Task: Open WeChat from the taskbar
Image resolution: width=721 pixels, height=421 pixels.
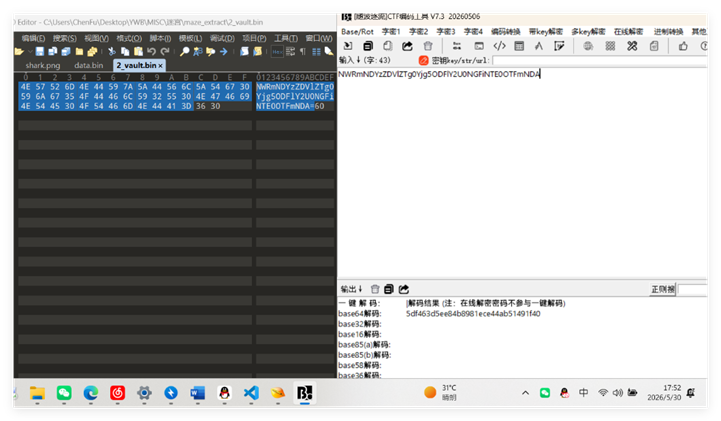Action: [x=64, y=393]
